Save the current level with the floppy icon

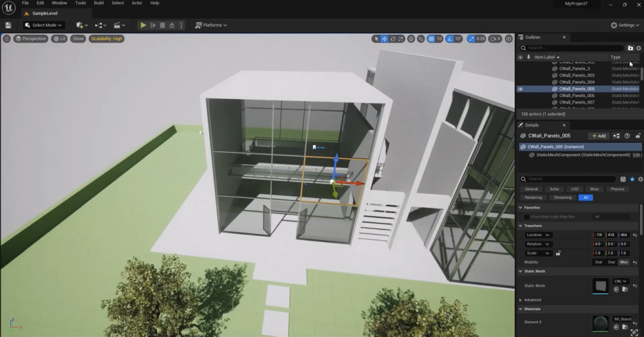(8, 25)
